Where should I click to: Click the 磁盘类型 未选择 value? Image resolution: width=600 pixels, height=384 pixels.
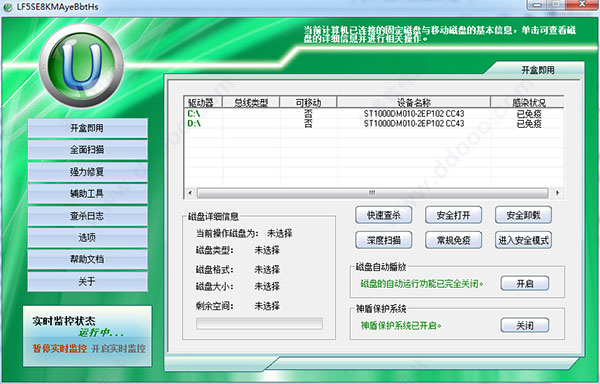coord(267,250)
